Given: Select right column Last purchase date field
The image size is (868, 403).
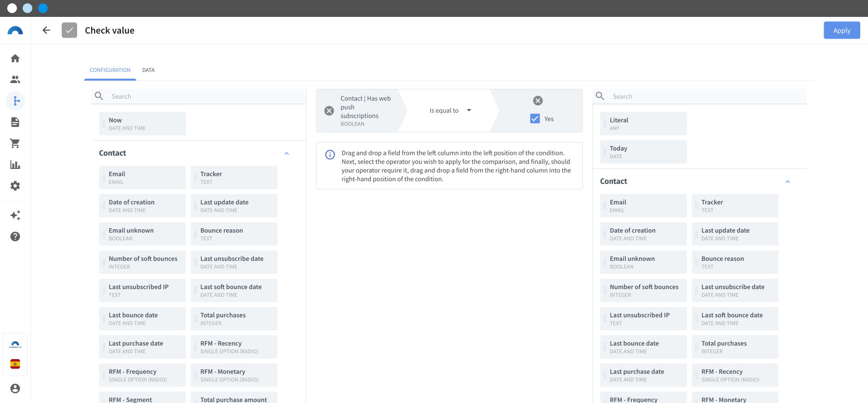Looking at the screenshot, I should [x=643, y=375].
